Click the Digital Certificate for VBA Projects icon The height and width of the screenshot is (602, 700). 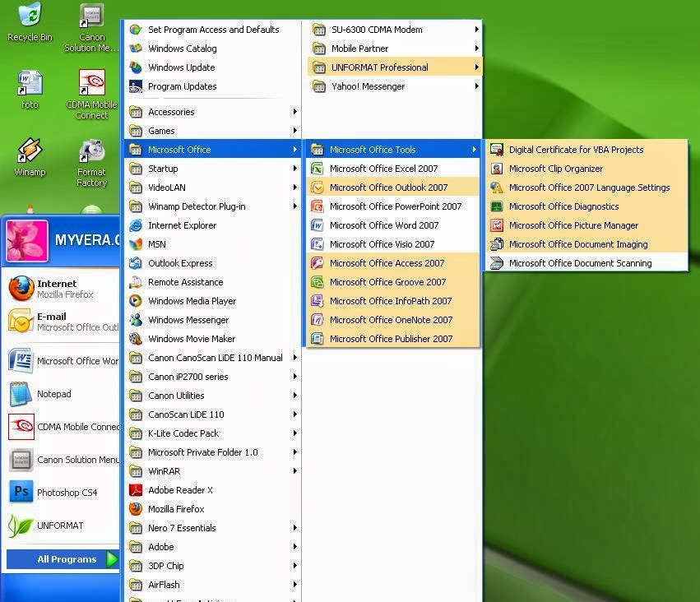pos(497,150)
